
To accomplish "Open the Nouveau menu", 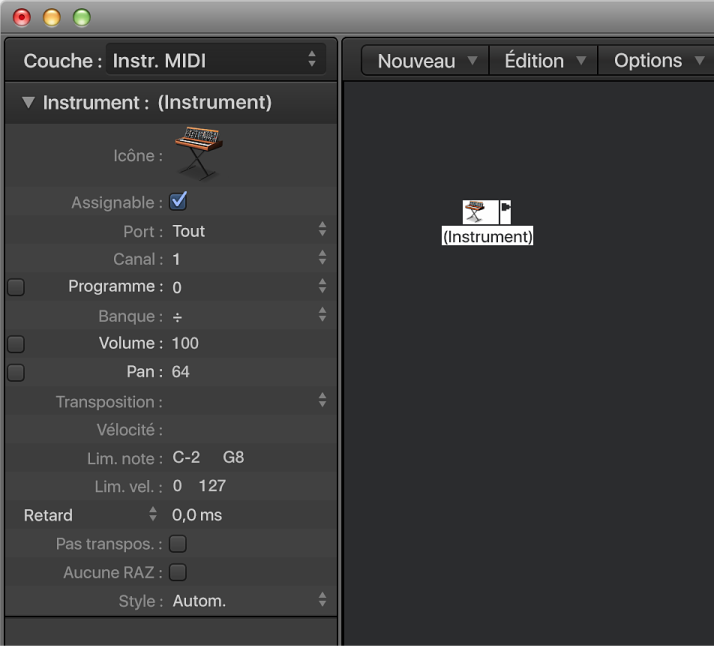I will coord(426,61).
